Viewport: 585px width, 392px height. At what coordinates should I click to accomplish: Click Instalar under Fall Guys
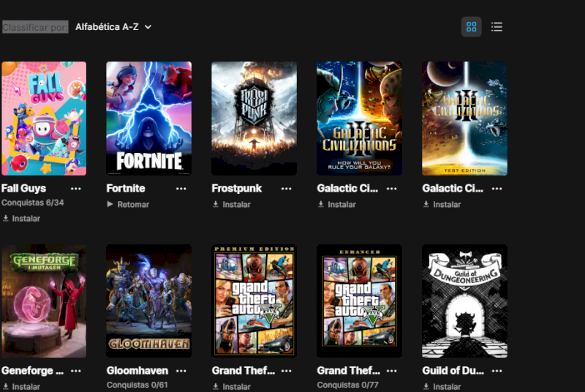21,219
